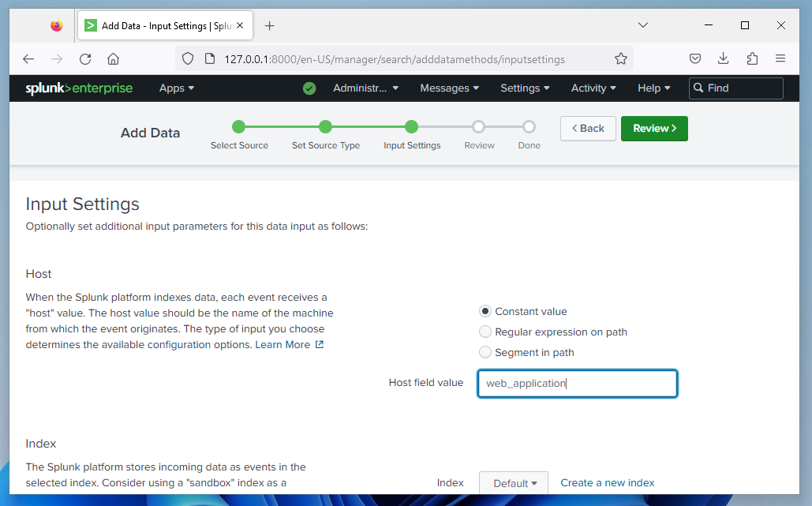Open the Help menu

pos(654,88)
